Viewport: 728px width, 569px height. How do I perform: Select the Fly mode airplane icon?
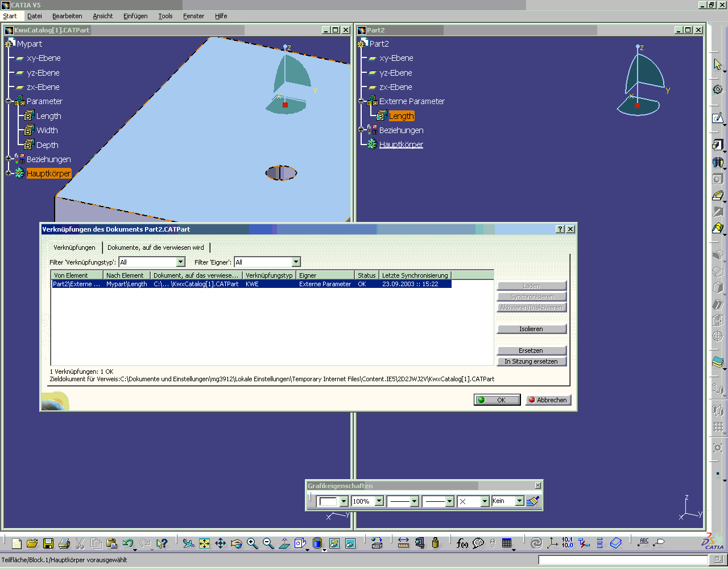[188, 543]
